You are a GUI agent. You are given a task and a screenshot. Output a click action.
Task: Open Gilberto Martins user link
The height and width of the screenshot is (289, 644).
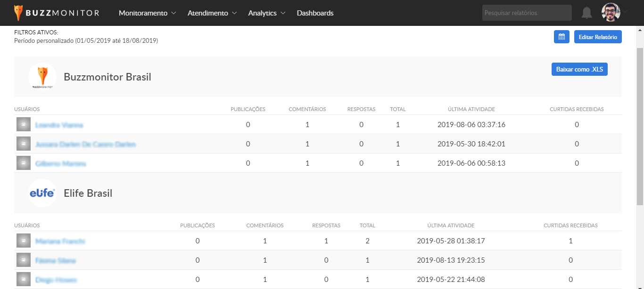pyautogui.click(x=61, y=164)
